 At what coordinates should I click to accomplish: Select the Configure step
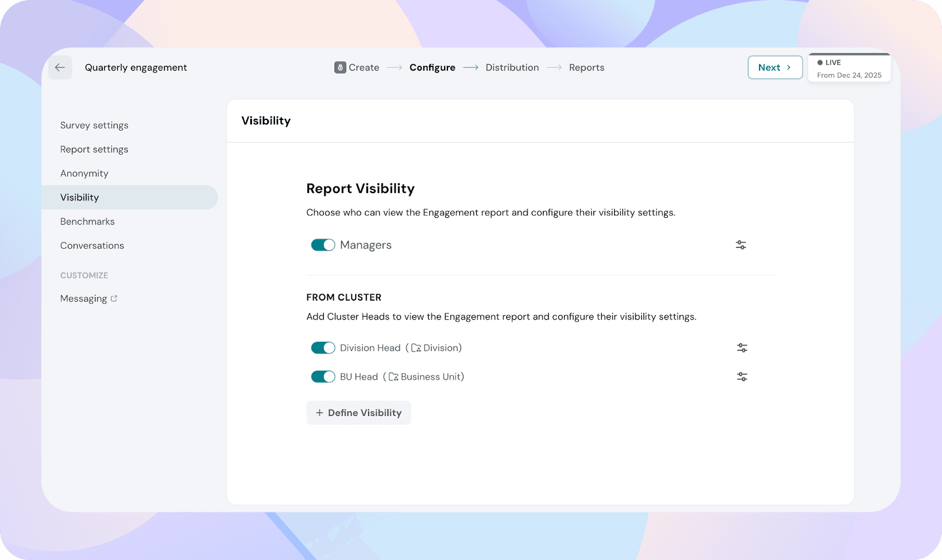pyautogui.click(x=432, y=68)
